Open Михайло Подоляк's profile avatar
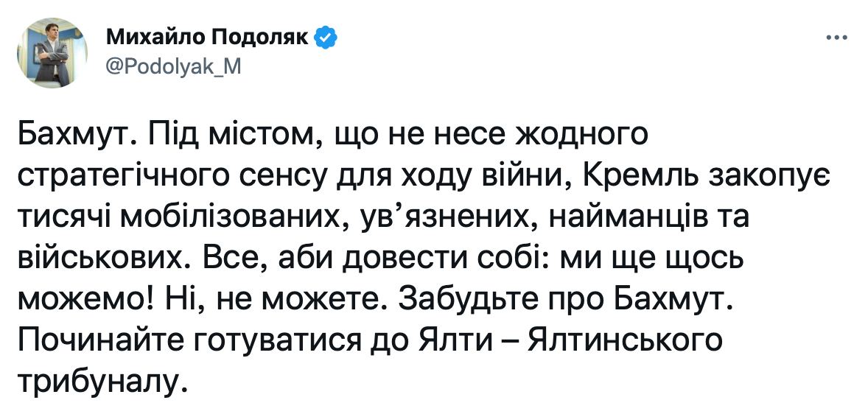This screenshot has height=414, width=868. pyautogui.click(x=52, y=52)
